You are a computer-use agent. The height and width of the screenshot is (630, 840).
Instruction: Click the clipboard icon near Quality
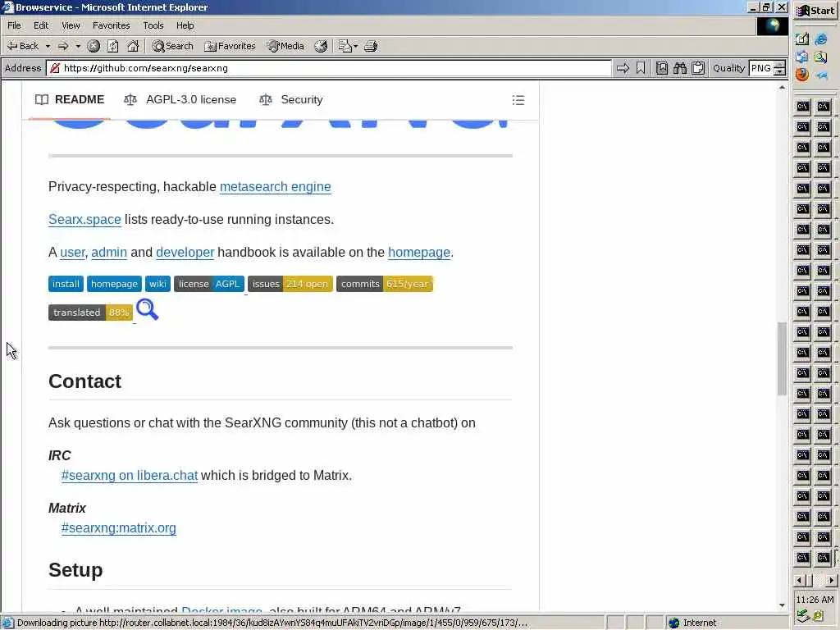click(x=698, y=68)
